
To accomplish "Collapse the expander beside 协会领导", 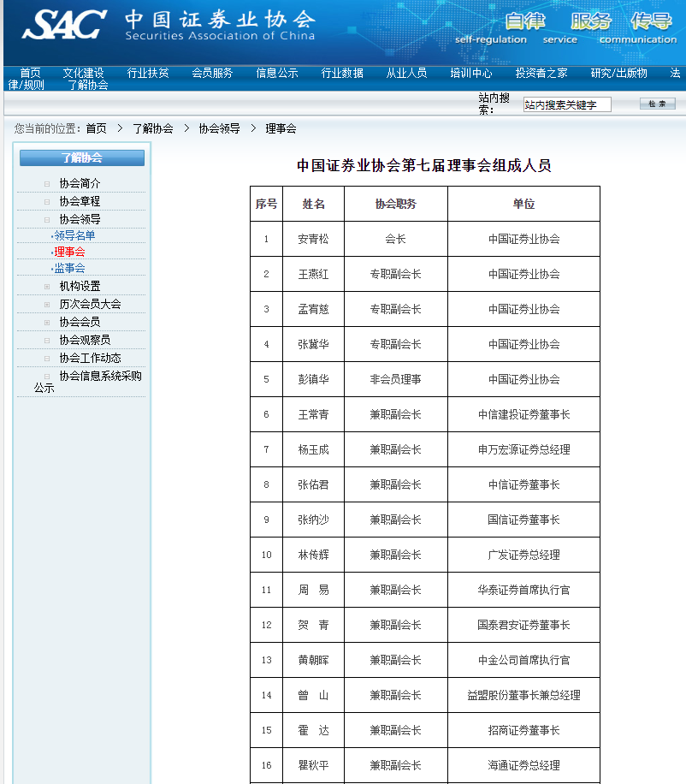I will click(x=47, y=220).
